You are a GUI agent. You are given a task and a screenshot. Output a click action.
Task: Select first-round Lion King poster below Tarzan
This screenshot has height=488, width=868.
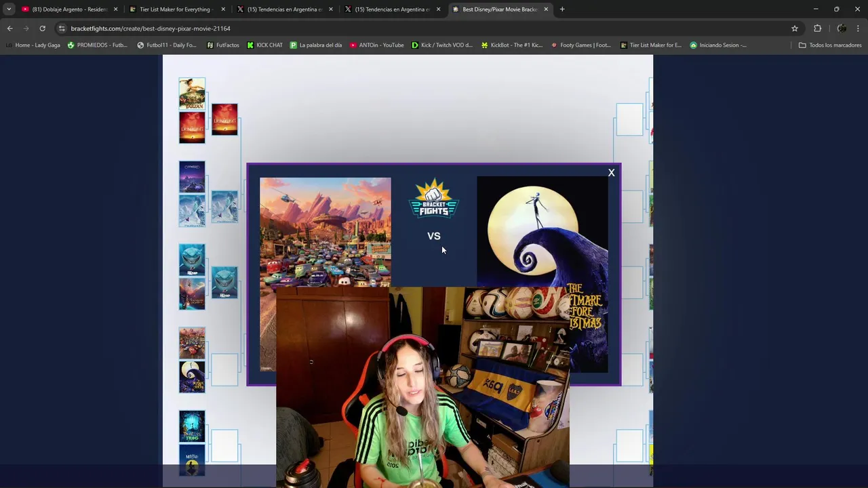click(x=192, y=127)
